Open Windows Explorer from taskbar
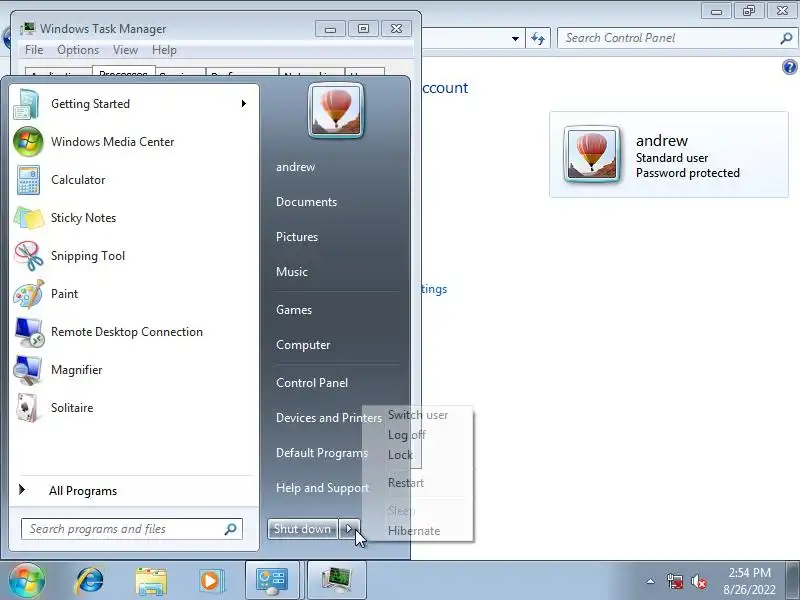Image resolution: width=800 pixels, height=600 pixels. 151,581
